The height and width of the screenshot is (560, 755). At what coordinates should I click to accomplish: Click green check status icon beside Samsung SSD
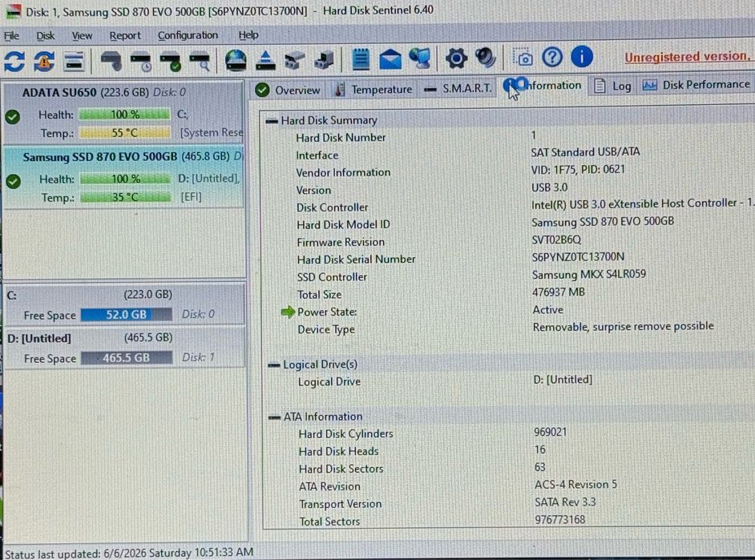[14, 181]
